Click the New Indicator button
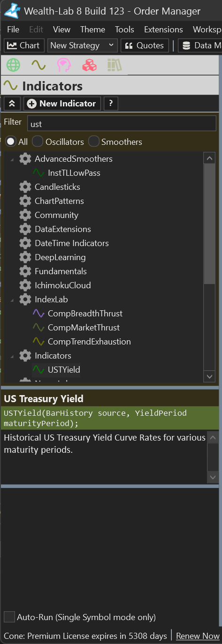Viewport: 222px width, 644px height. (x=62, y=104)
